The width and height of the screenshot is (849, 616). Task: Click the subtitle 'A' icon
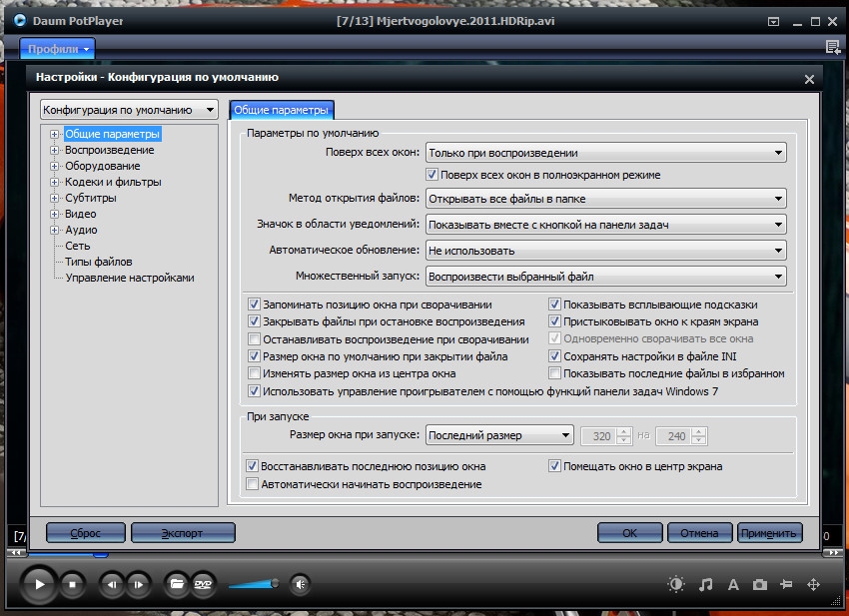732,585
